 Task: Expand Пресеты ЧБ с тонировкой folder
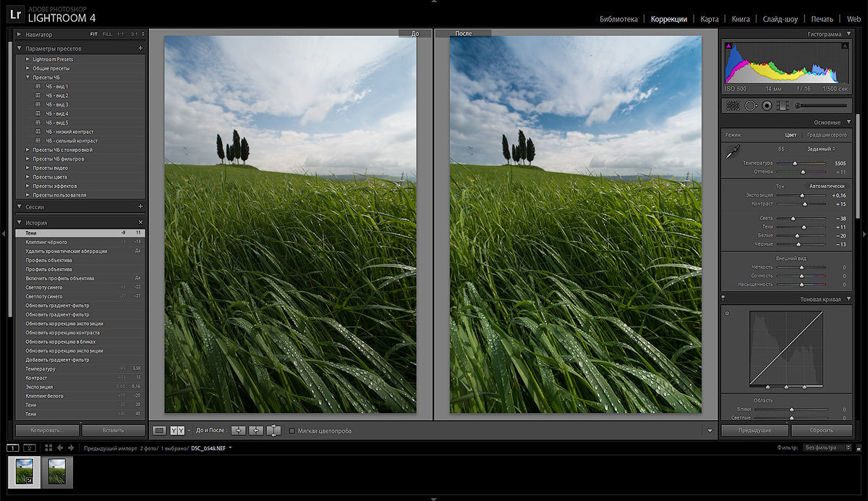[x=27, y=150]
